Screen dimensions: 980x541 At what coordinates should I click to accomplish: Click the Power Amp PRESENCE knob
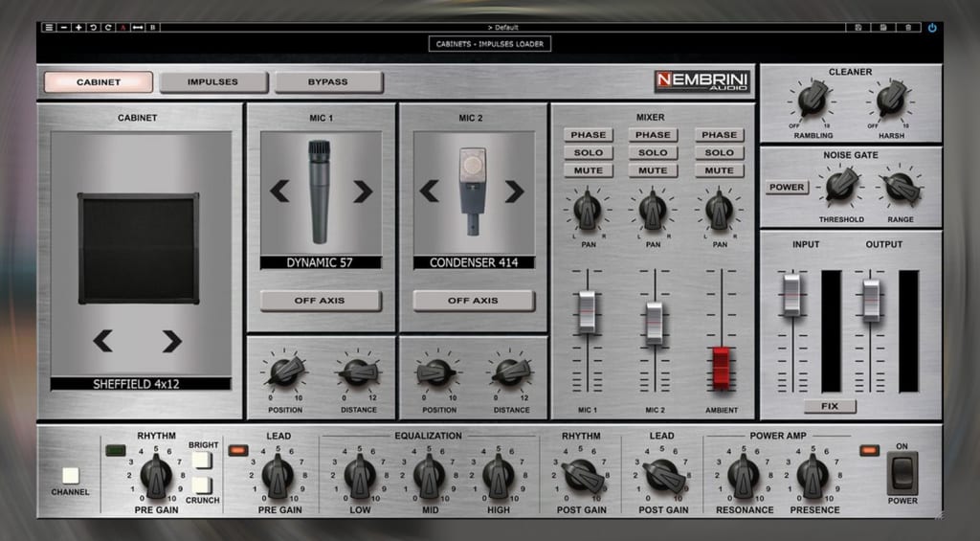click(x=813, y=477)
